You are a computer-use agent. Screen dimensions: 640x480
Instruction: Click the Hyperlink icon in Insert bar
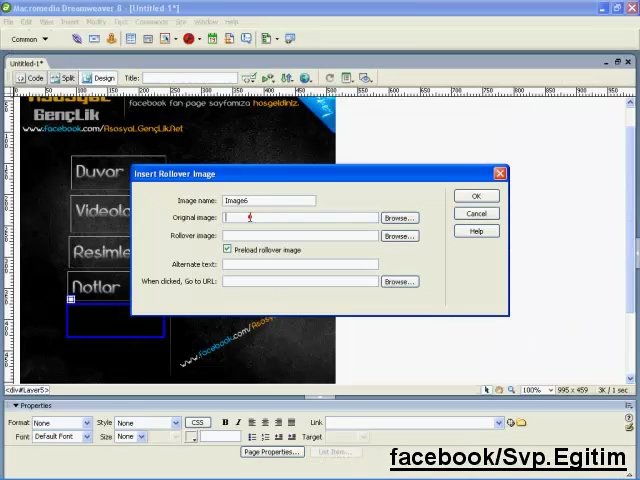(x=77, y=39)
